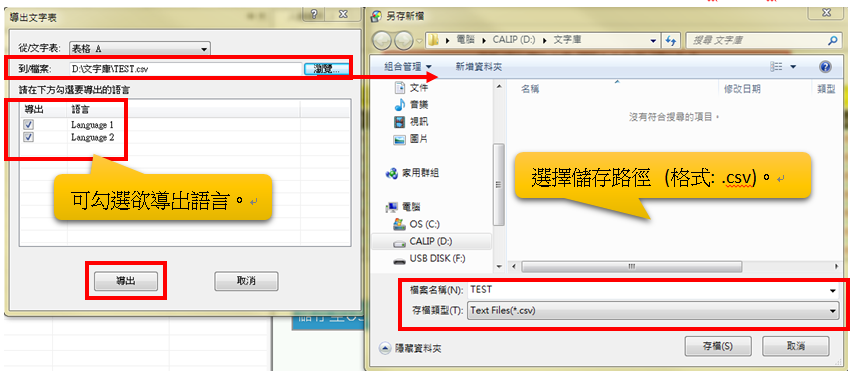Click the magnifier search icon

coord(832,40)
